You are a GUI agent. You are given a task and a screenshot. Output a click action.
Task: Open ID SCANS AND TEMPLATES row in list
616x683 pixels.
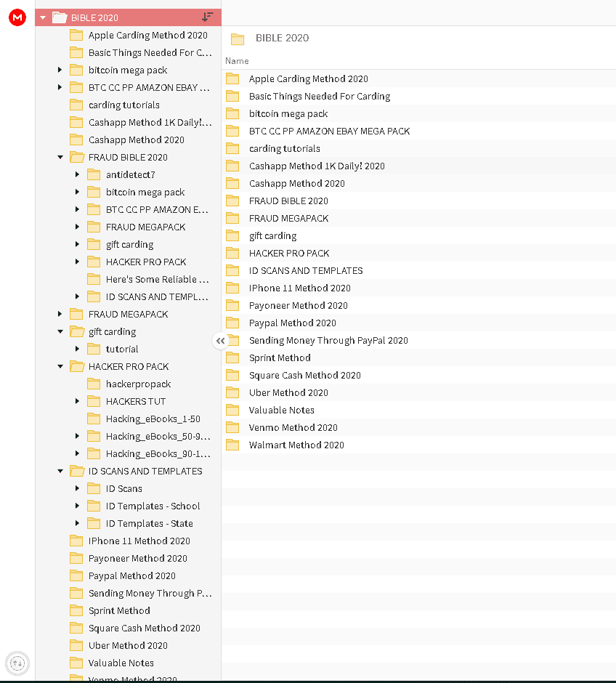pos(419,270)
